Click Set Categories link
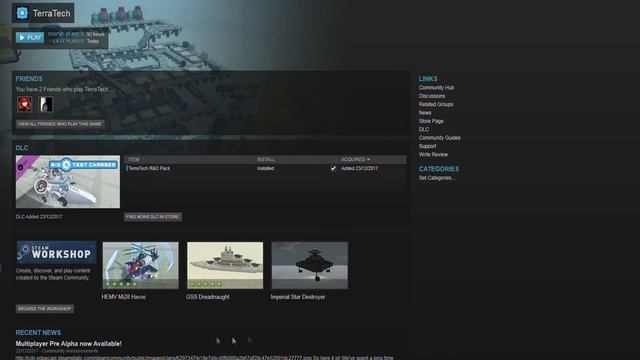The image size is (640, 360). [436, 178]
